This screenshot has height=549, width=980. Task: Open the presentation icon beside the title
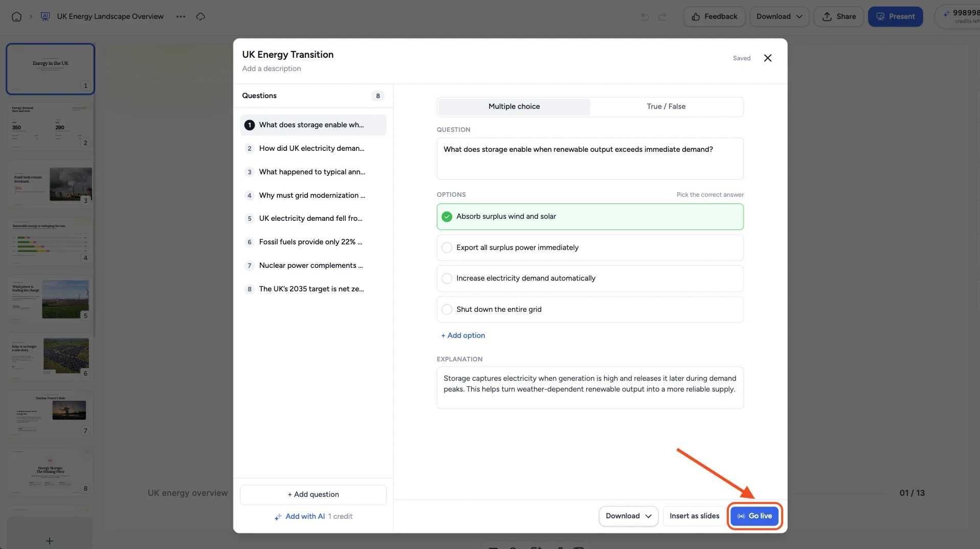click(45, 16)
